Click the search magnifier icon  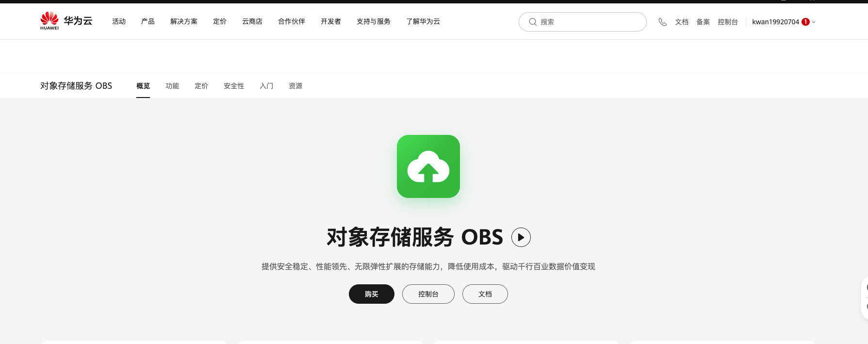click(532, 22)
